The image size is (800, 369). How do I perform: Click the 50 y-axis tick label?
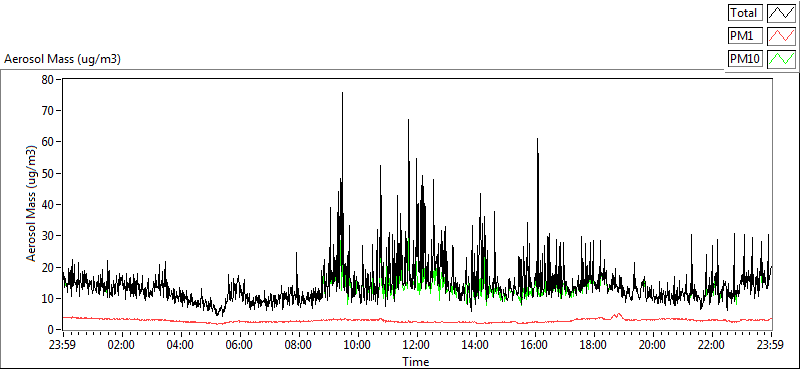[48, 174]
